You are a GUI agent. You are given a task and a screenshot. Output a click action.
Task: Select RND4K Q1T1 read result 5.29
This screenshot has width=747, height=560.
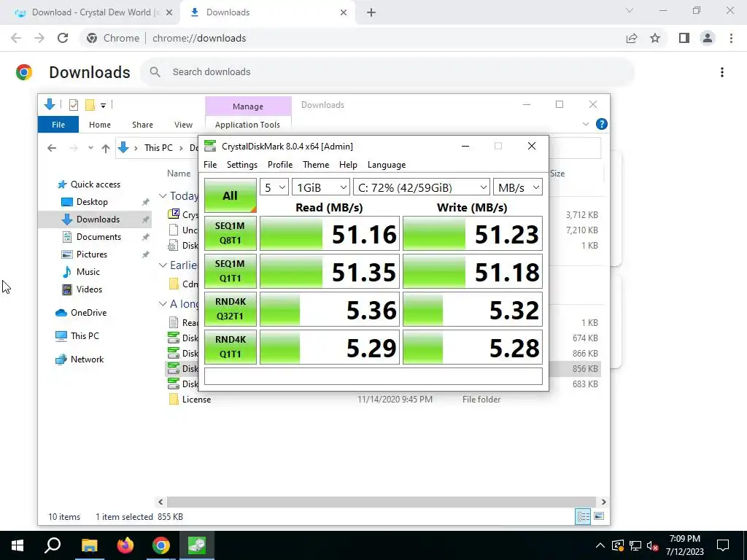329,346
